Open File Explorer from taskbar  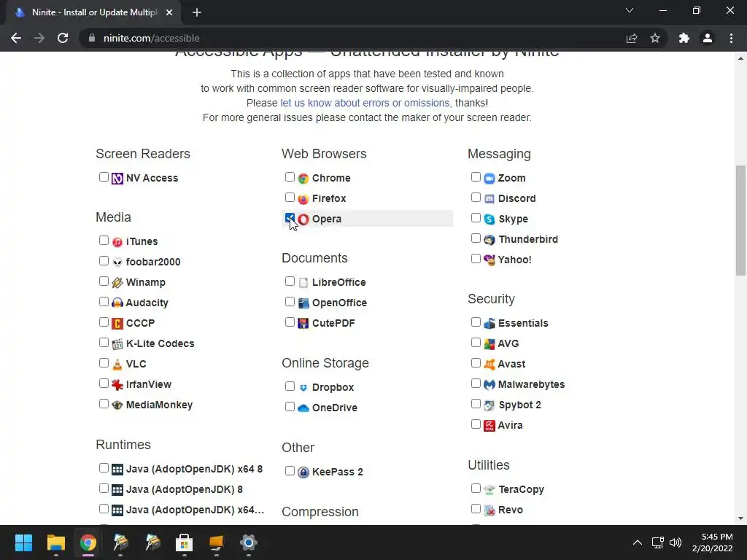(x=55, y=542)
